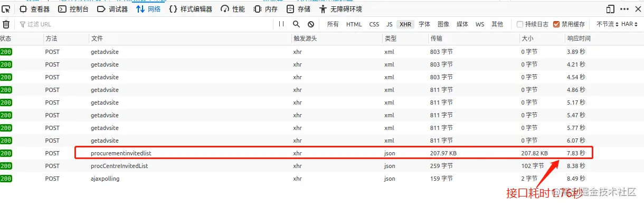This screenshot has height=205, width=644.
Task: Click the 207.97 KB transferred value
Action: [443, 153]
